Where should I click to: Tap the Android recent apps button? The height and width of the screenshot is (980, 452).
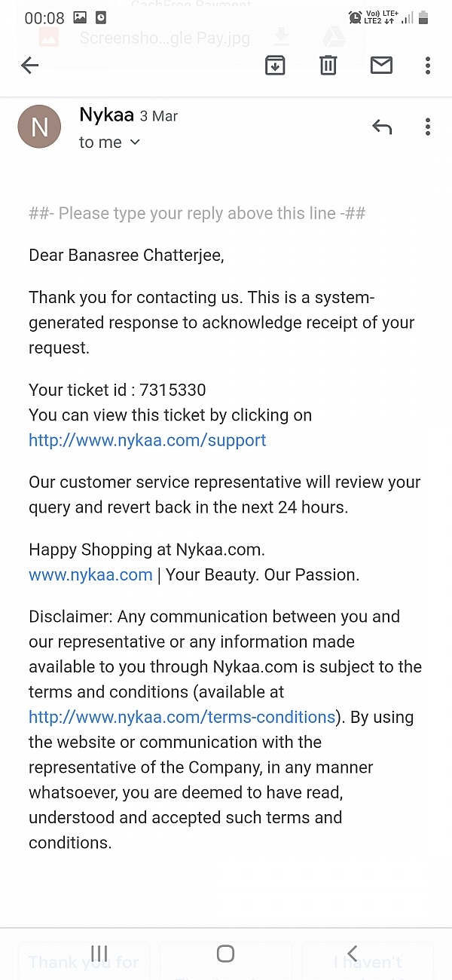tap(99, 954)
